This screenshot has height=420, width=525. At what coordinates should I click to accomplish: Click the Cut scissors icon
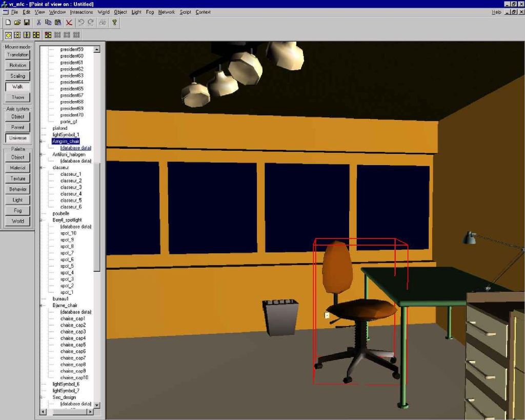click(x=38, y=23)
